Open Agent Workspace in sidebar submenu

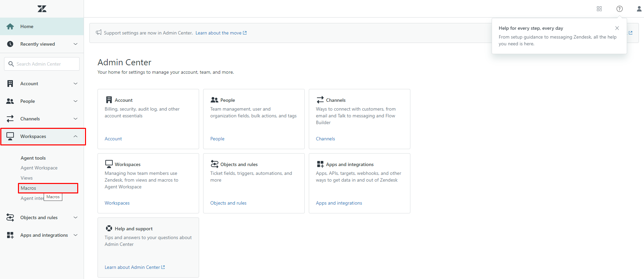39,168
